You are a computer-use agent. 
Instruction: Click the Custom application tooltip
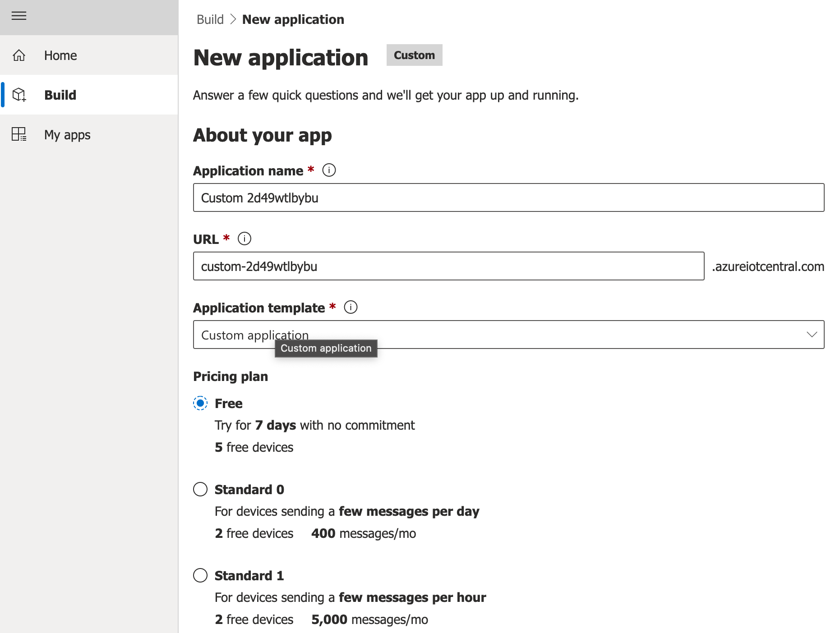pyautogui.click(x=326, y=349)
